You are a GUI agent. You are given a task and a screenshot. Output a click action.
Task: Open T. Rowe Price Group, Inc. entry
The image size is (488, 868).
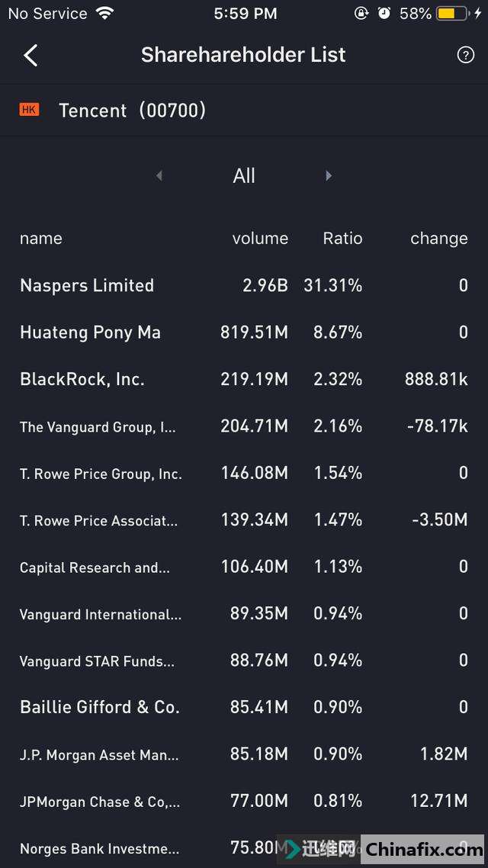tap(101, 474)
